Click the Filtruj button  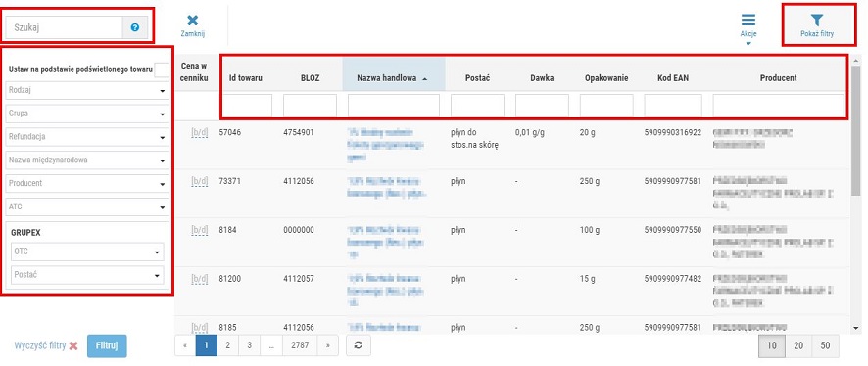click(x=107, y=346)
